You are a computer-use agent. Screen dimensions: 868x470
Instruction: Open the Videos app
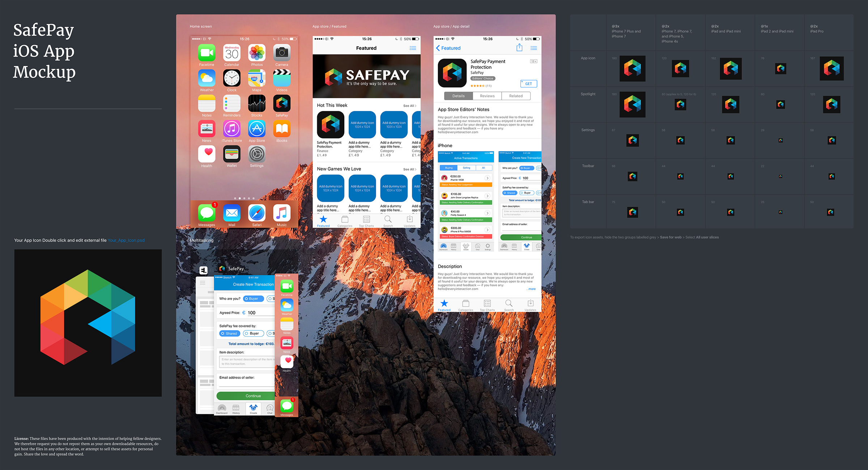click(282, 78)
